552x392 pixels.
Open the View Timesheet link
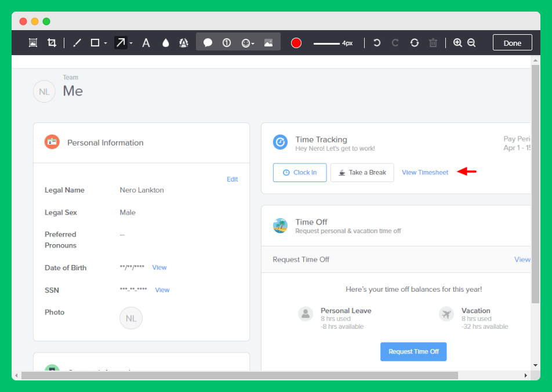tap(425, 173)
